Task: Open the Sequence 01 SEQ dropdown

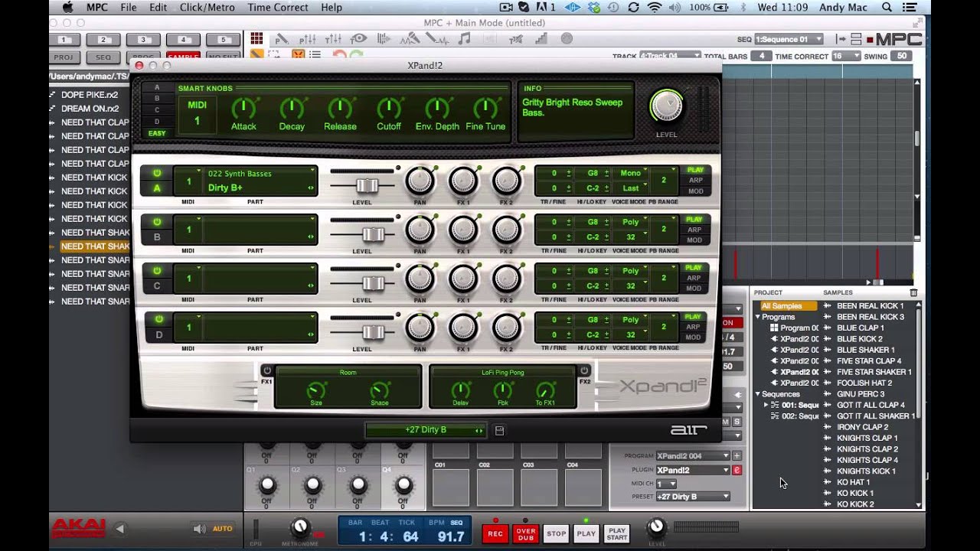Action: (789, 39)
